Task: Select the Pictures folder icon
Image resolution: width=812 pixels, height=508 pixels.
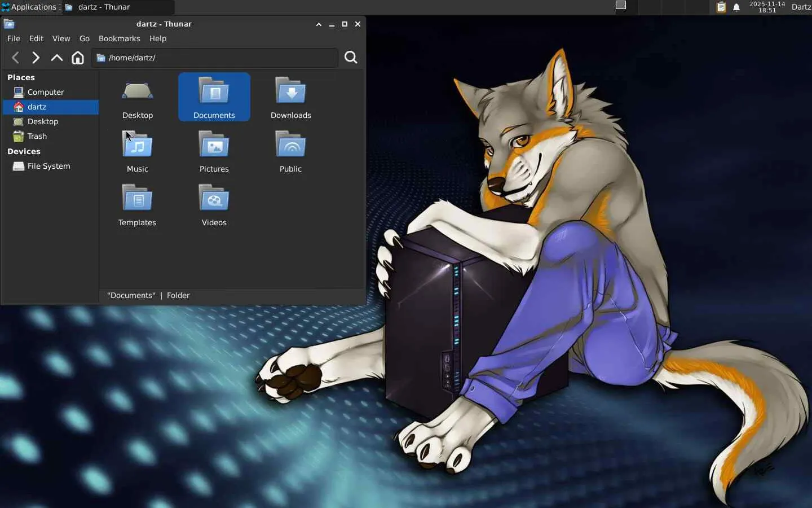Action: pos(214,144)
